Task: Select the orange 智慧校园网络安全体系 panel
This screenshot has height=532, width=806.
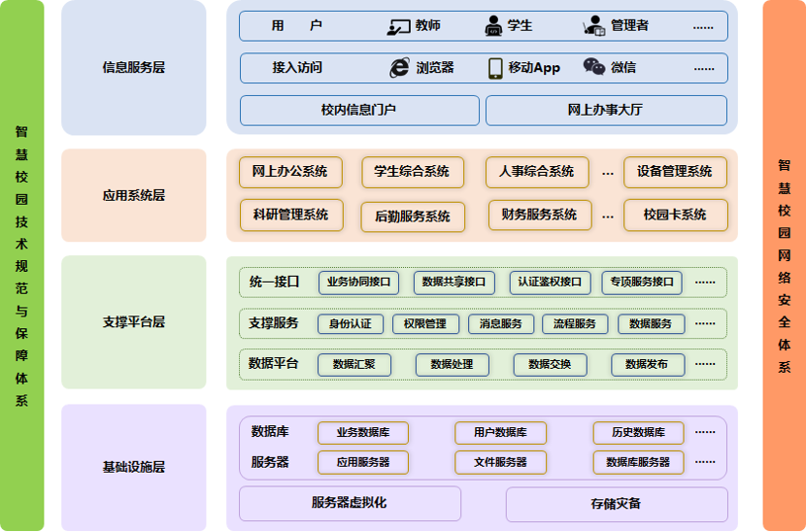Action: (785, 265)
